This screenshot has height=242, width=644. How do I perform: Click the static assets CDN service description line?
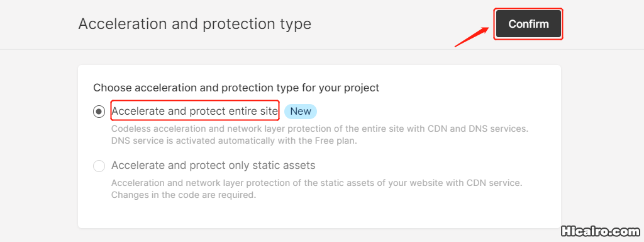click(317, 182)
